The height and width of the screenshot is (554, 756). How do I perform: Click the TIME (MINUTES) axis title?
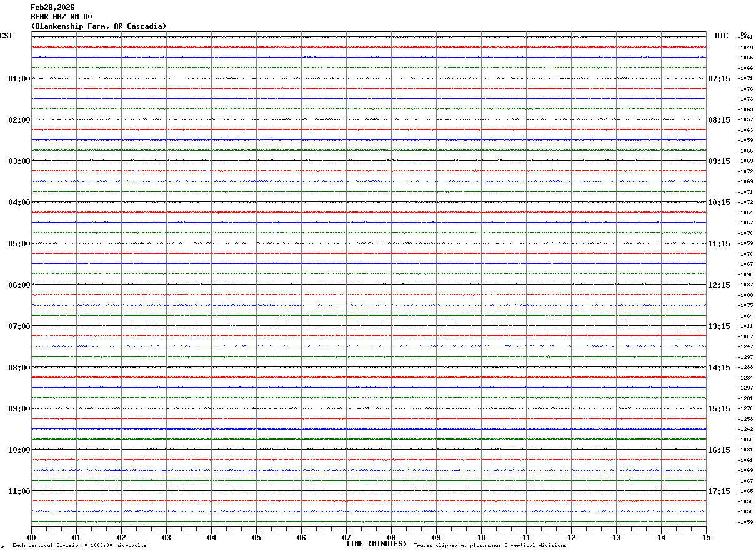(x=376, y=544)
